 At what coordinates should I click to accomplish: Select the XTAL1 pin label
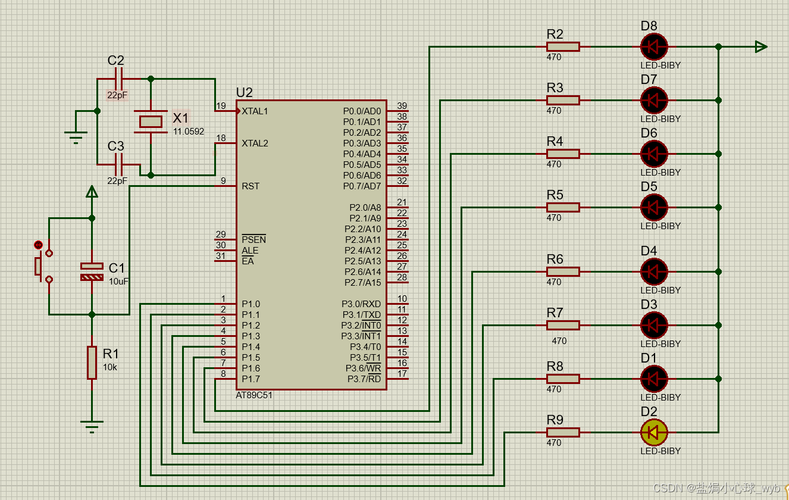point(255,111)
